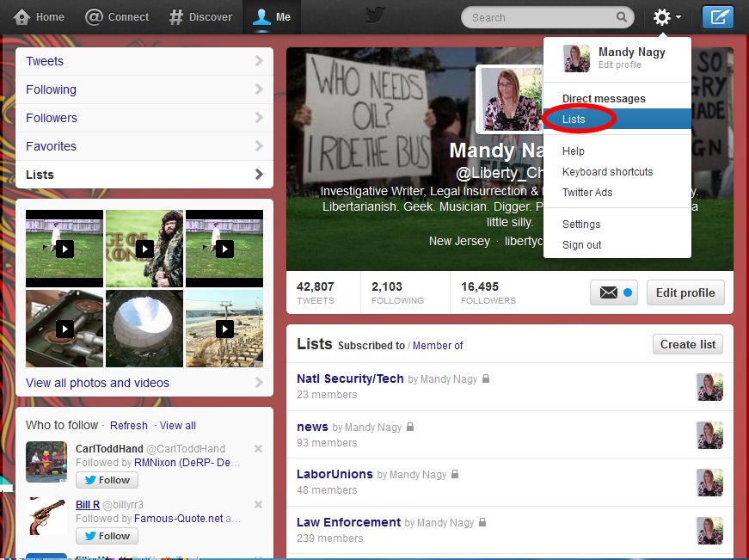The height and width of the screenshot is (560, 749).
Task: Open the Natl Security/Tech list
Action: [x=350, y=378]
